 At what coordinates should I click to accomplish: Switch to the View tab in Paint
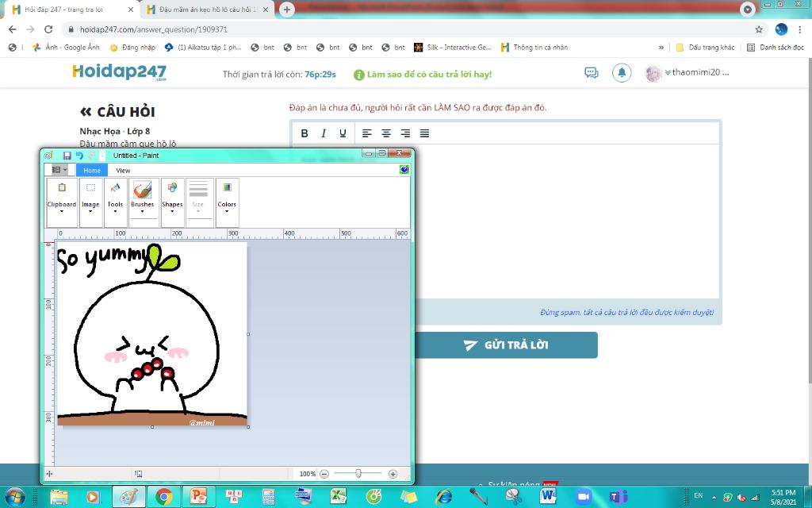pos(123,170)
